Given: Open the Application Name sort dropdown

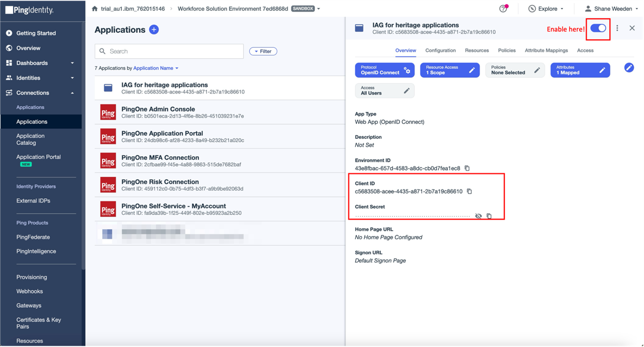Looking at the screenshot, I should (x=156, y=68).
